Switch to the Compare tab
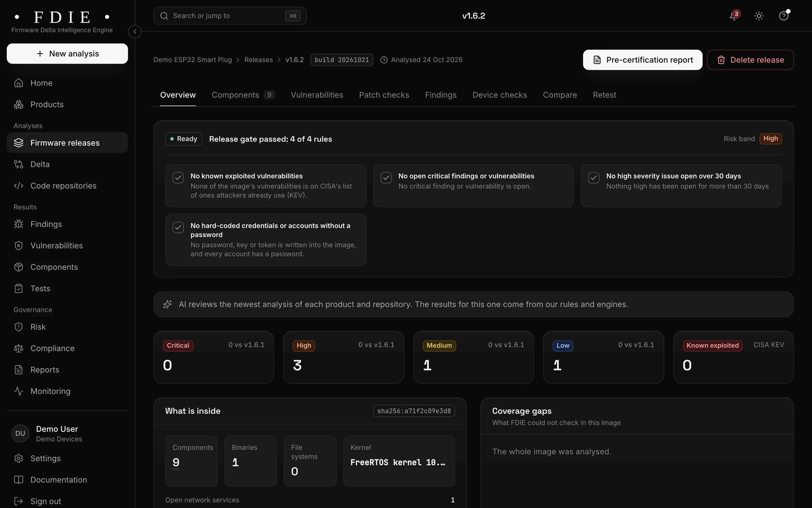 pos(560,95)
